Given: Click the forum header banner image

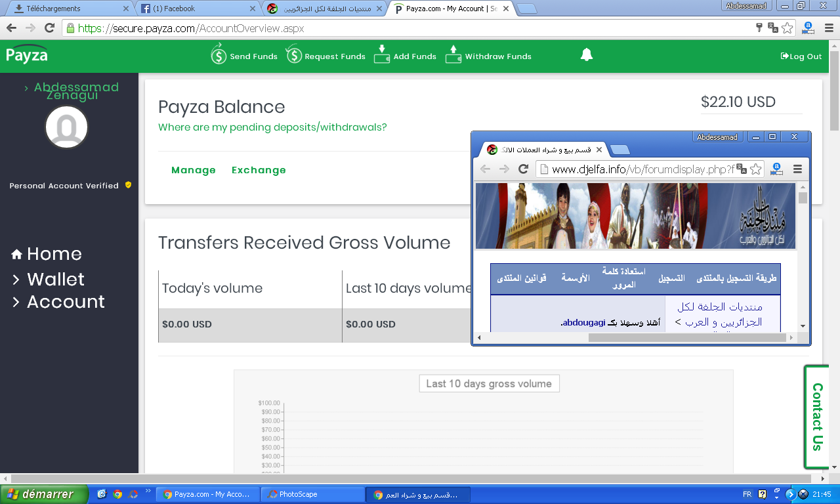Looking at the screenshot, I should coord(637,216).
